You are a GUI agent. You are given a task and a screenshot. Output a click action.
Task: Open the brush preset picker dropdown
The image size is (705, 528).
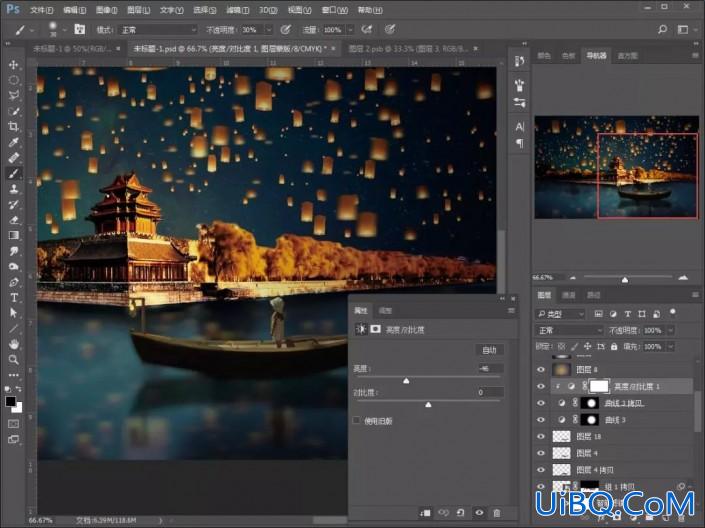[65, 30]
